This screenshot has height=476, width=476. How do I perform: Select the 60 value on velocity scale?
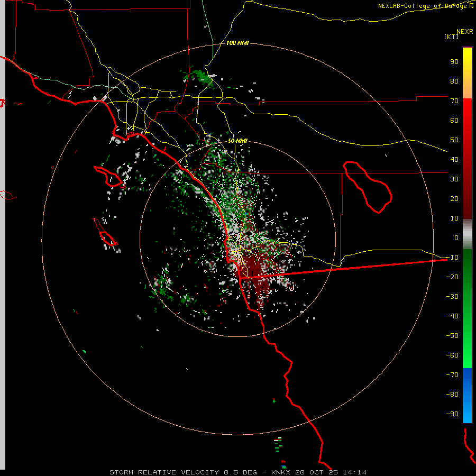pyautogui.click(x=454, y=120)
